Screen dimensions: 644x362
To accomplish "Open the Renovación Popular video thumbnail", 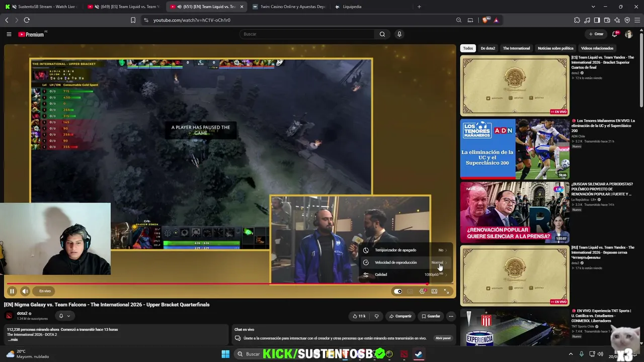I will pos(515,212).
